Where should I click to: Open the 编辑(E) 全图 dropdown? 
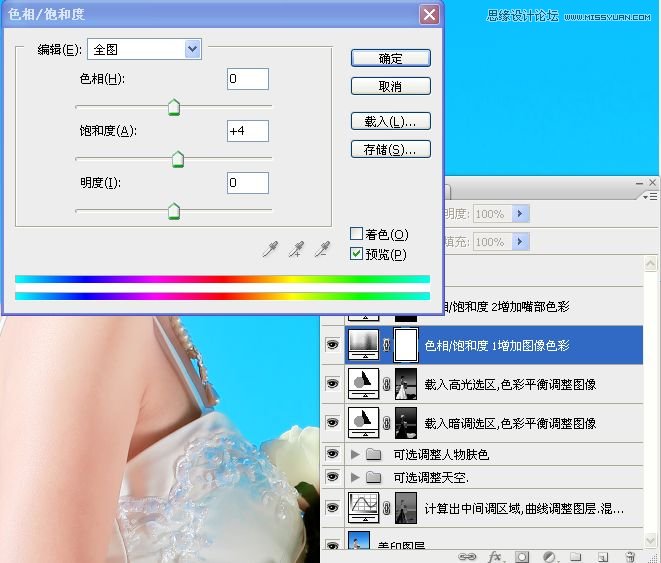coord(144,49)
